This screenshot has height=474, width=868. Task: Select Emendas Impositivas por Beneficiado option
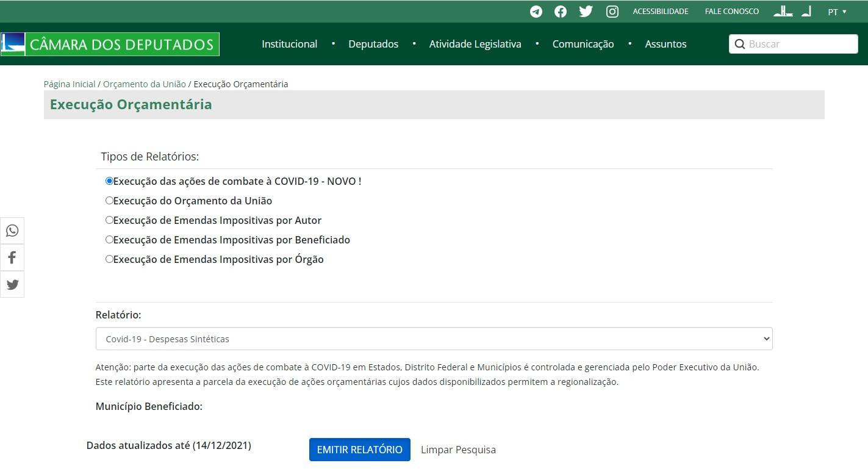pos(109,240)
